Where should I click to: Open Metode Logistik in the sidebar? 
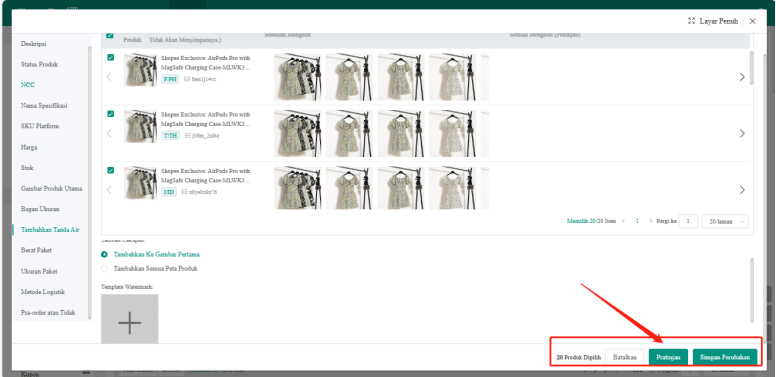(x=43, y=292)
